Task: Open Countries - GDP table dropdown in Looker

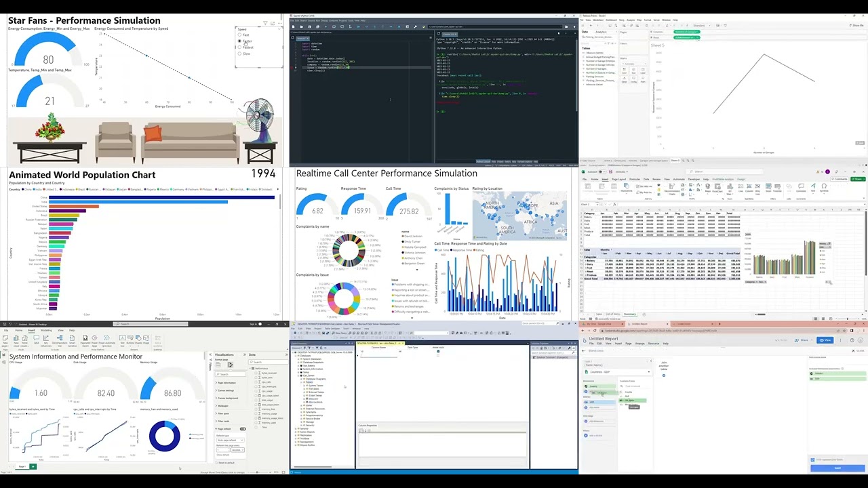Action: [618, 372]
